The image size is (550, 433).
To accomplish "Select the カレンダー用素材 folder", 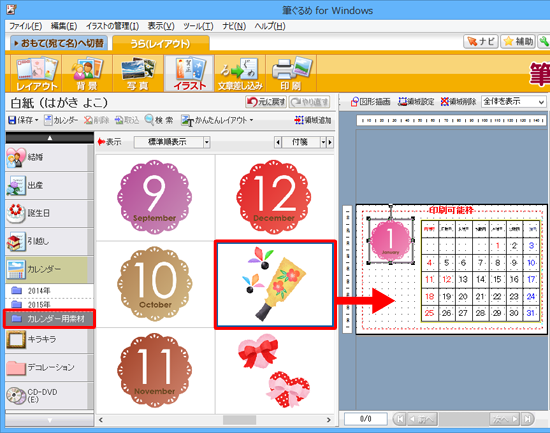I will tap(49, 319).
